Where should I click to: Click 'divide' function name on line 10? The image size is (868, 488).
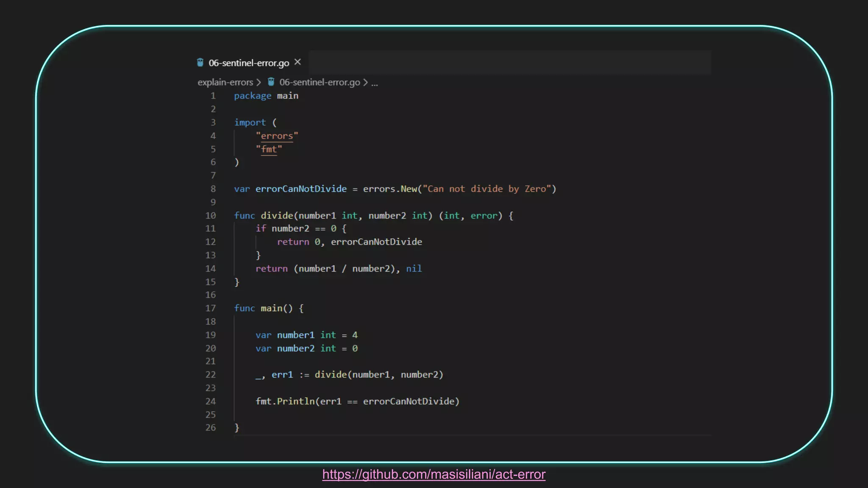[277, 216]
